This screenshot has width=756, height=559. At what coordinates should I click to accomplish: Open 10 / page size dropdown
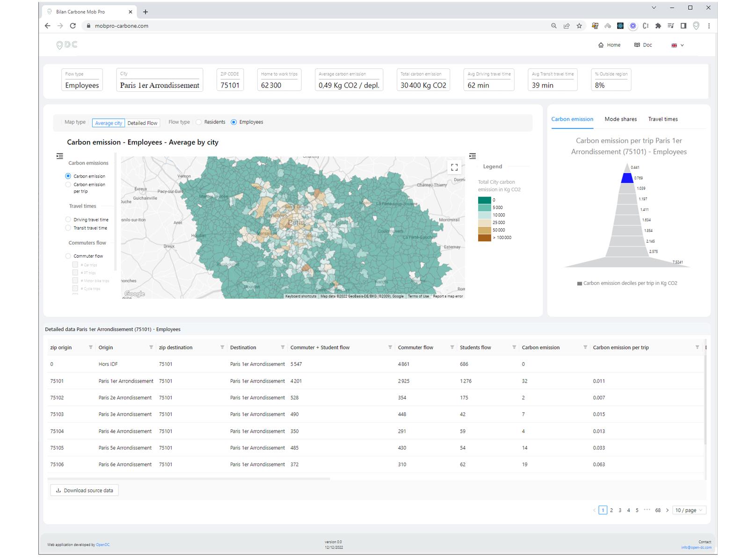coord(689,510)
